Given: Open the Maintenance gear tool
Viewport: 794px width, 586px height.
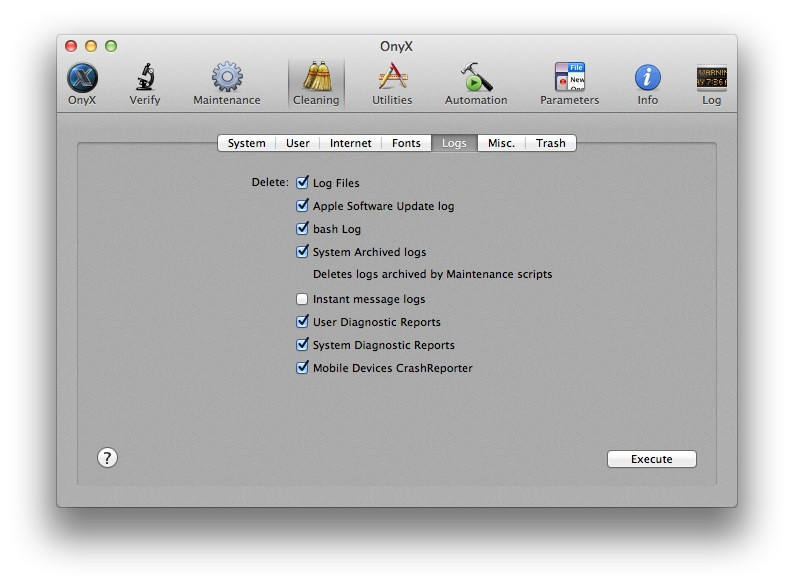Looking at the screenshot, I should pos(227,84).
